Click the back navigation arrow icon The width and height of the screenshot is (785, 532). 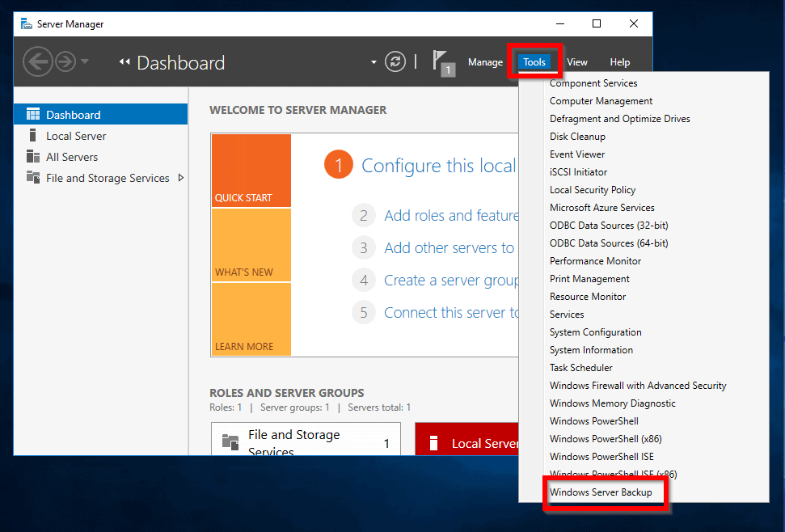[37, 62]
